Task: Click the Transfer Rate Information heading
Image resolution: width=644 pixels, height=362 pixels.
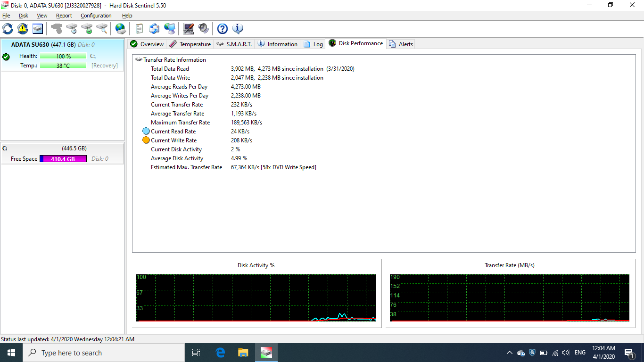Action: 174,60
